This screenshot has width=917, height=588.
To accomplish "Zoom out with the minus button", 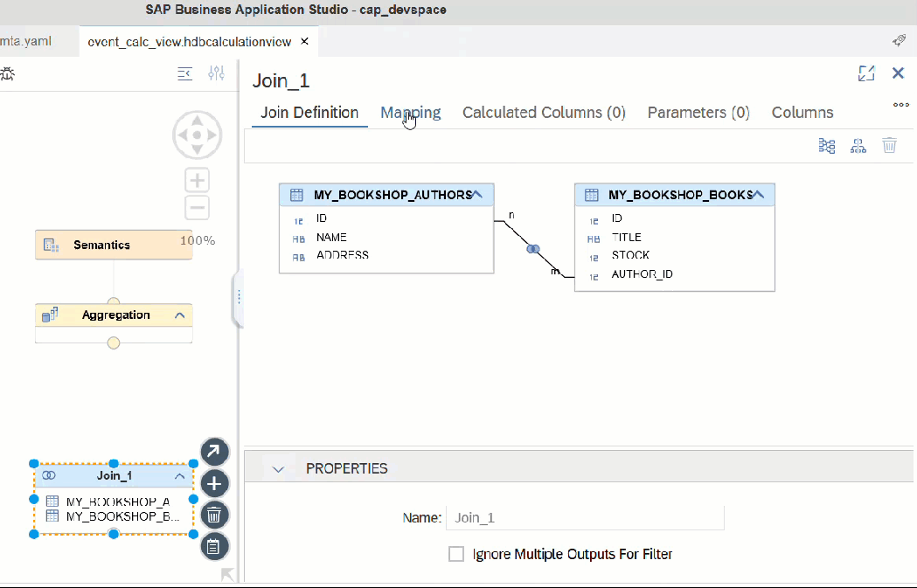I will click(197, 207).
